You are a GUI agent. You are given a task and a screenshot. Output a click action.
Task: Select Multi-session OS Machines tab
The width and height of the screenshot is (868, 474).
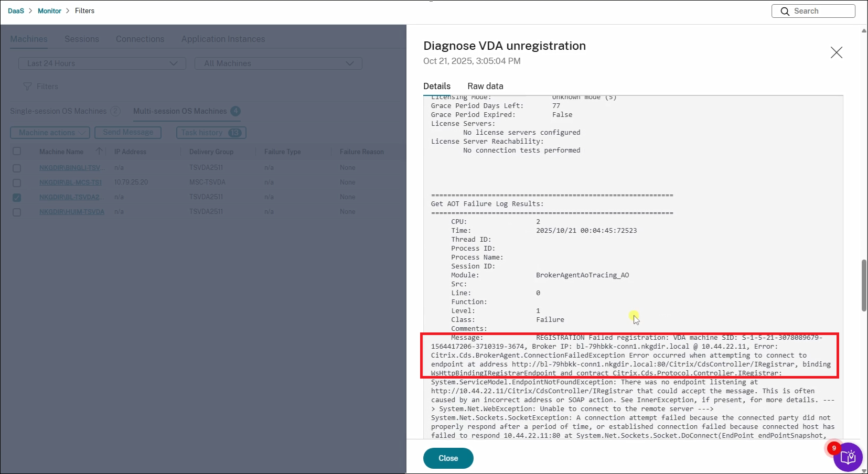pos(186,111)
